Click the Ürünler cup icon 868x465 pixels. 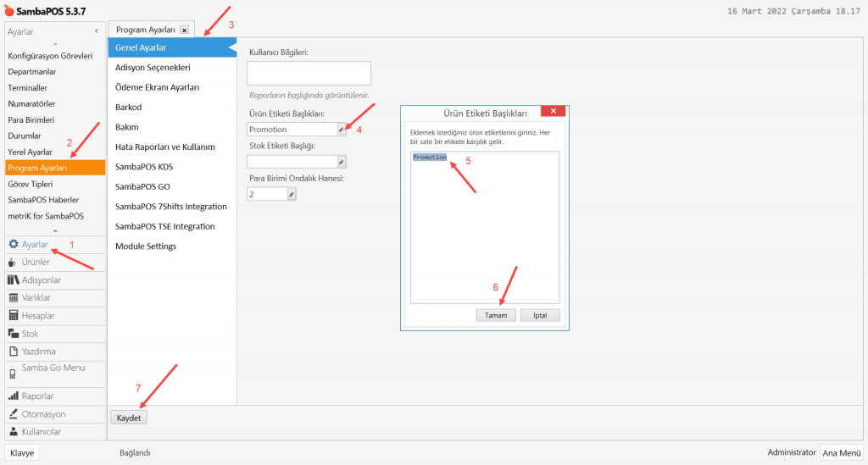coord(12,262)
